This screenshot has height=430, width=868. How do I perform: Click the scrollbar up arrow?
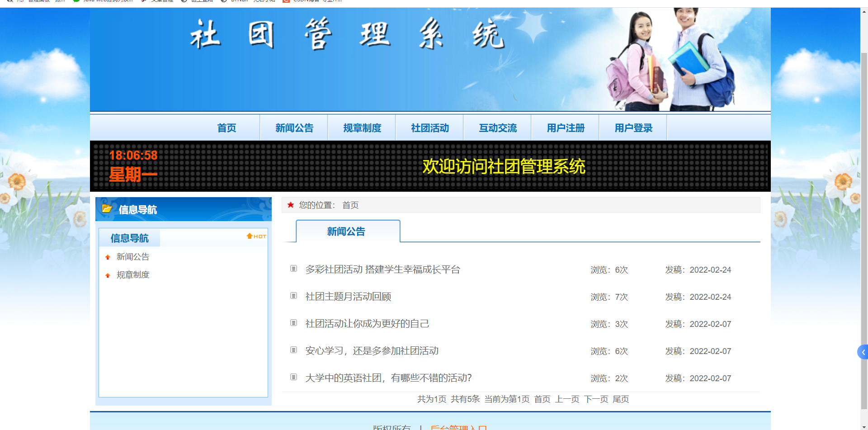864,12
